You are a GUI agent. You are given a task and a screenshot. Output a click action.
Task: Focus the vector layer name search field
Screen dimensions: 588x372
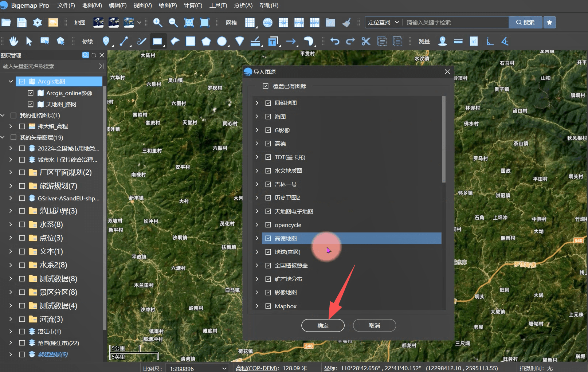pyautogui.click(x=49, y=66)
